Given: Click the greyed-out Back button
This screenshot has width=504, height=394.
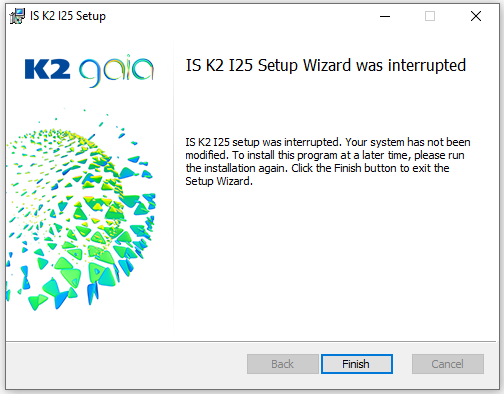Looking at the screenshot, I should click(283, 364).
